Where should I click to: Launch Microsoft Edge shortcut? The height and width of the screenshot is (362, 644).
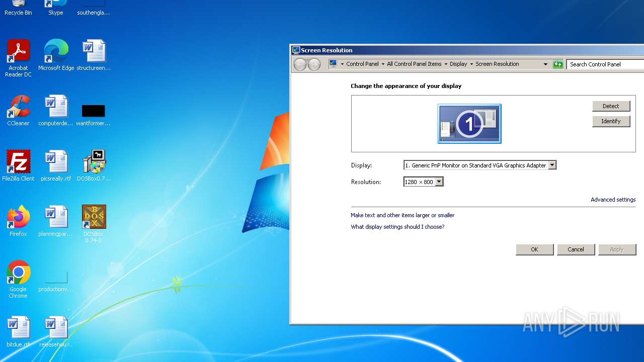(56, 55)
